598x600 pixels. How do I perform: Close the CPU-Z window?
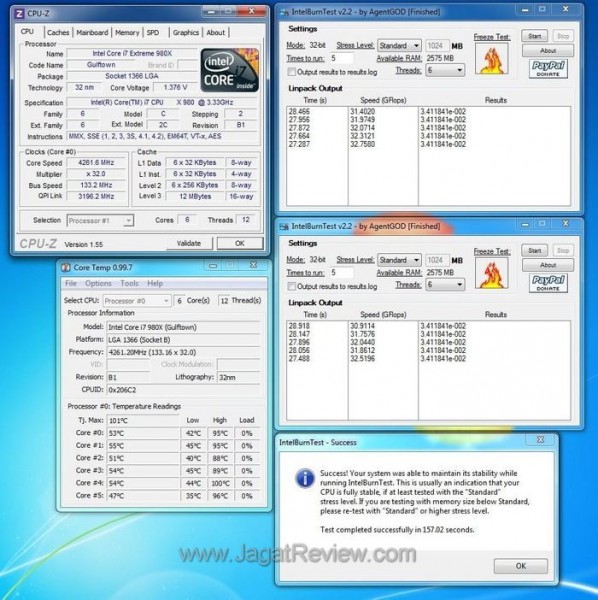click(251, 11)
